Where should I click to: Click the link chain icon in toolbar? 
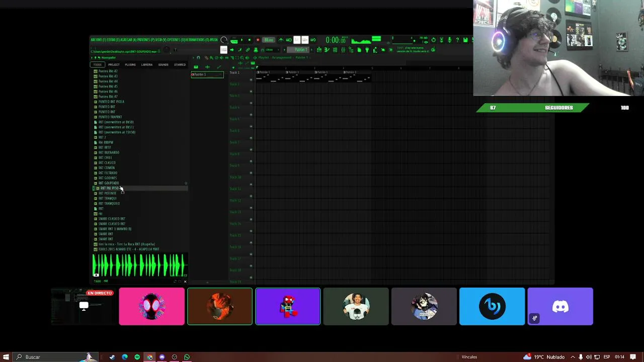[x=248, y=50]
